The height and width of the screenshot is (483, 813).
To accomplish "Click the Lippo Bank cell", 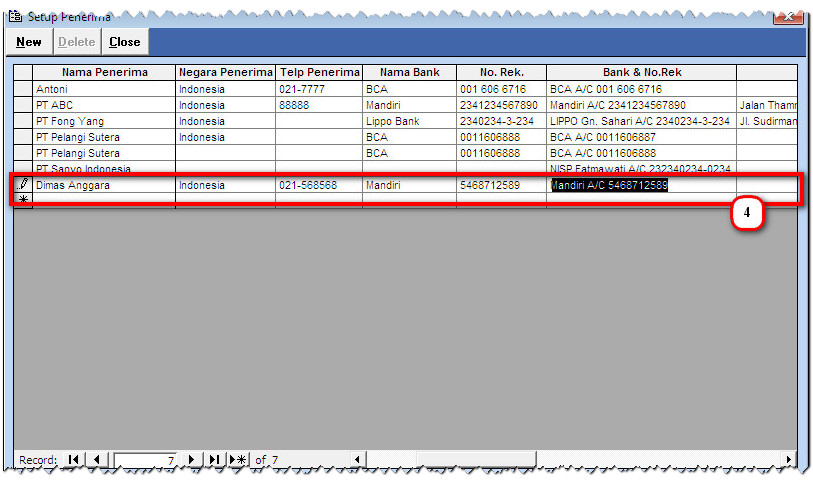I will (x=409, y=121).
